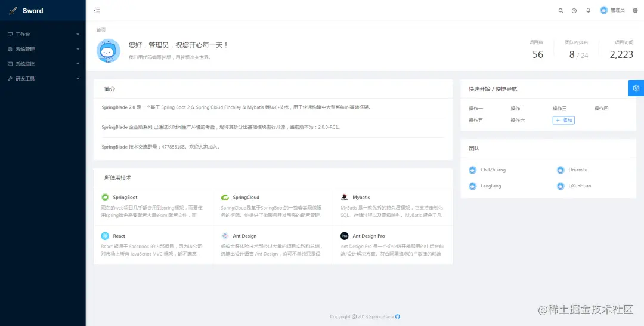The width and height of the screenshot is (644, 326).
Task: Open the 管理员 user dropdown name
Action: (x=618, y=11)
